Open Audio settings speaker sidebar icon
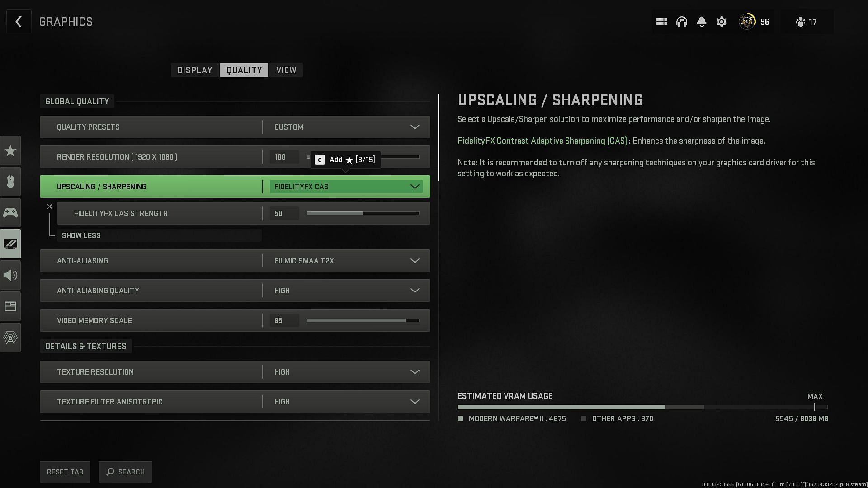This screenshot has height=488, width=868. [x=10, y=275]
